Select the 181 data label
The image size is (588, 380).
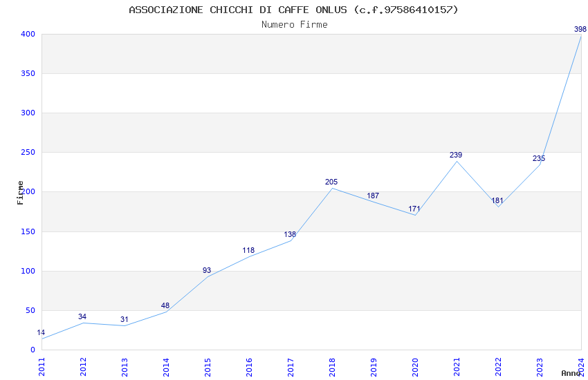(497, 200)
